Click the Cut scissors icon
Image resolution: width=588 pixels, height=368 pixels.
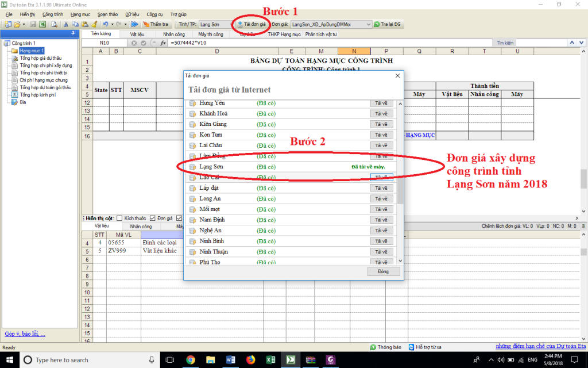coord(67,25)
